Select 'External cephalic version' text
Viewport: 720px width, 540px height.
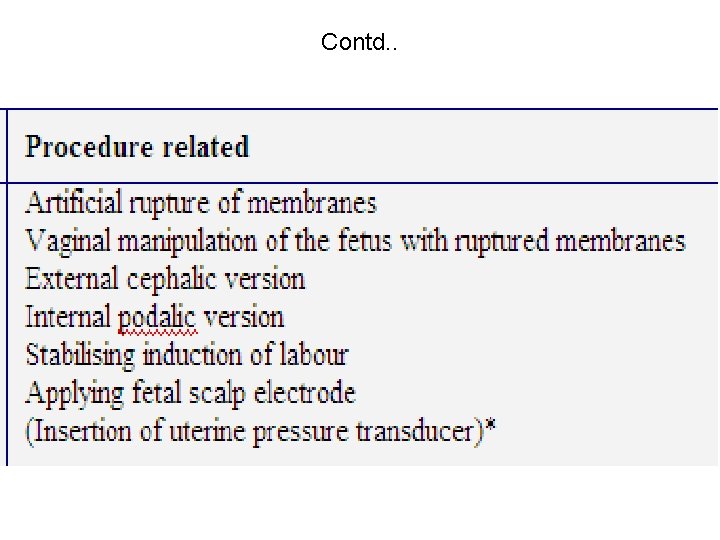pyautogui.click(x=165, y=279)
